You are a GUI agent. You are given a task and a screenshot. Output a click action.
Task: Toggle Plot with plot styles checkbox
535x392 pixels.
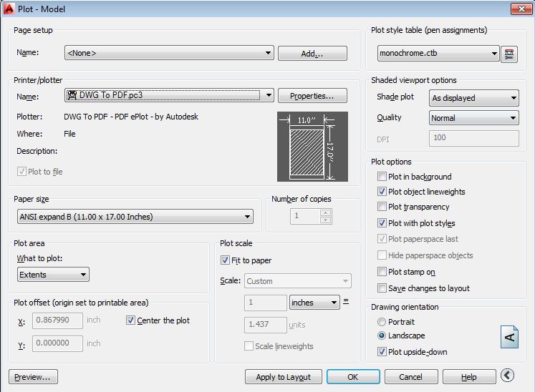(382, 223)
